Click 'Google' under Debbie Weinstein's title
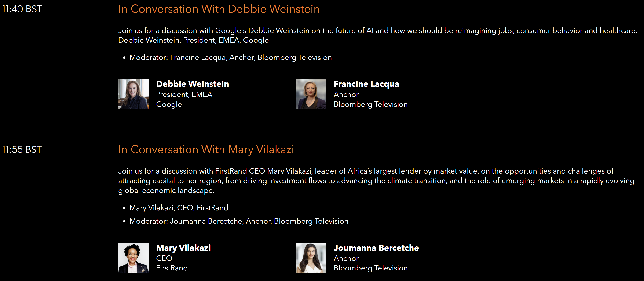 [169, 104]
